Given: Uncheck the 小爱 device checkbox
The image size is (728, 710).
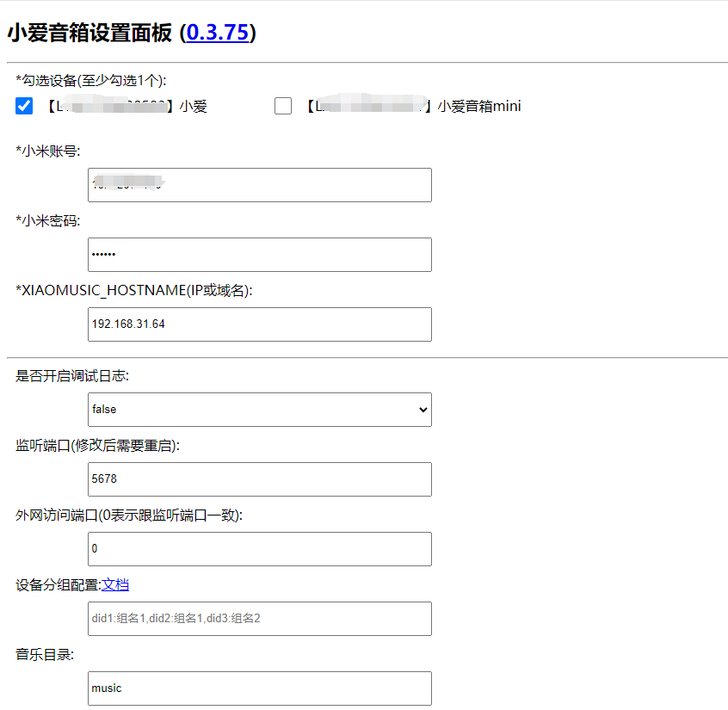Looking at the screenshot, I should point(24,107).
